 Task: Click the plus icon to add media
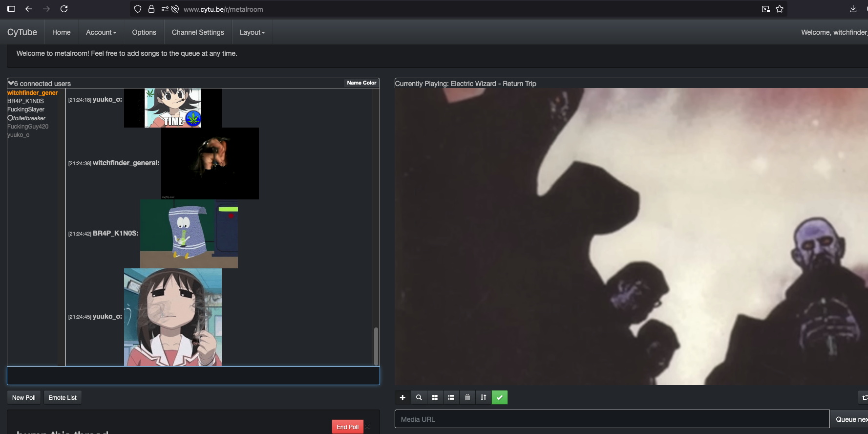(x=402, y=397)
